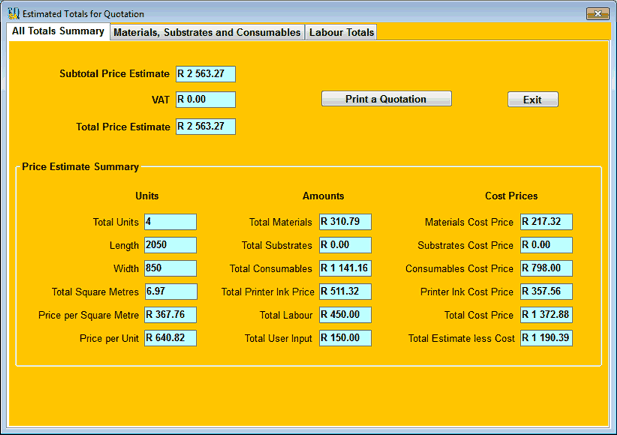
Task: Click the app icon in title bar
Action: tap(12, 13)
